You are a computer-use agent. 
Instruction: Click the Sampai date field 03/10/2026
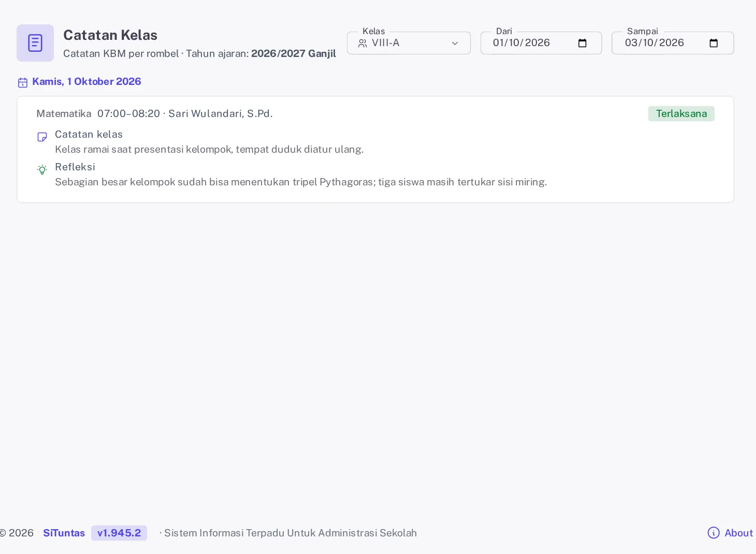pyautogui.click(x=673, y=43)
